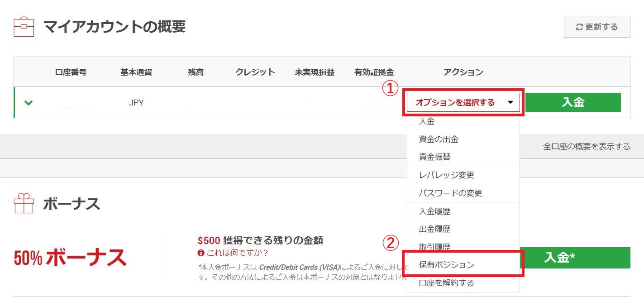Click the briefcase icon beside マイアカウントの概要
The image size is (644, 297).
click(24, 27)
